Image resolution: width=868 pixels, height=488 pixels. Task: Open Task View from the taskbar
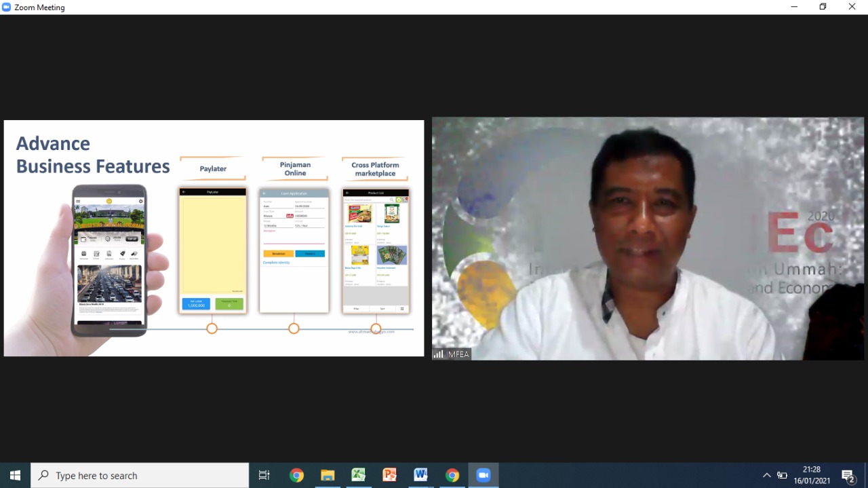pyautogui.click(x=264, y=475)
